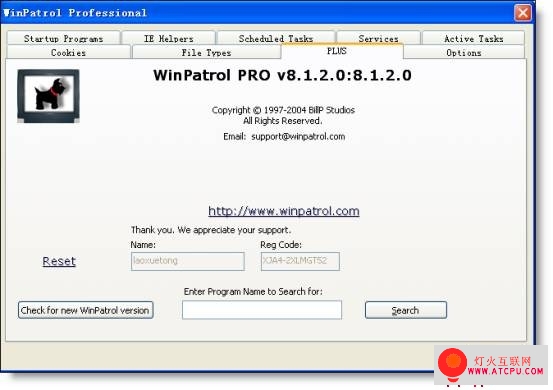Open the Startup Programs tab

click(63, 38)
